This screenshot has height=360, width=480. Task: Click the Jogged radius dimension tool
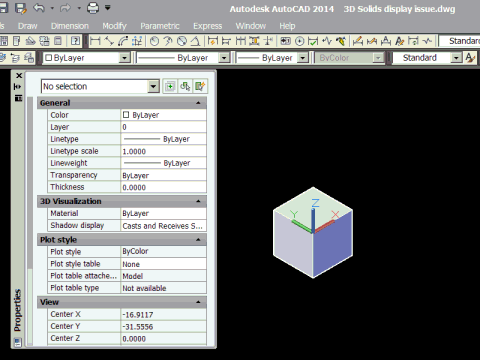click(168, 41)
